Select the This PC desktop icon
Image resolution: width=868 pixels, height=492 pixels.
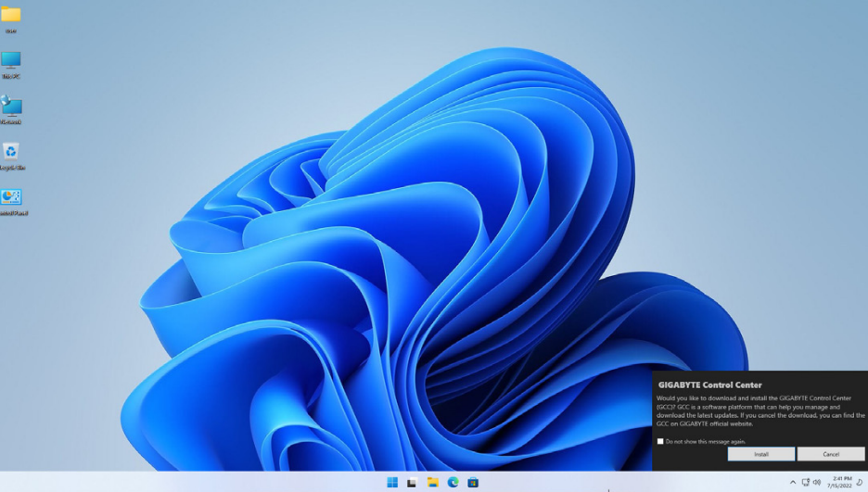(11, 61)
